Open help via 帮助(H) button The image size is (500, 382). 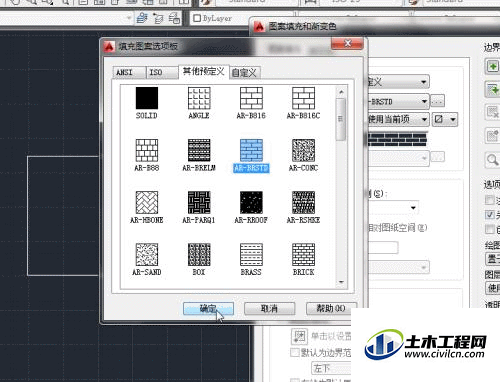tap(331, 308)
